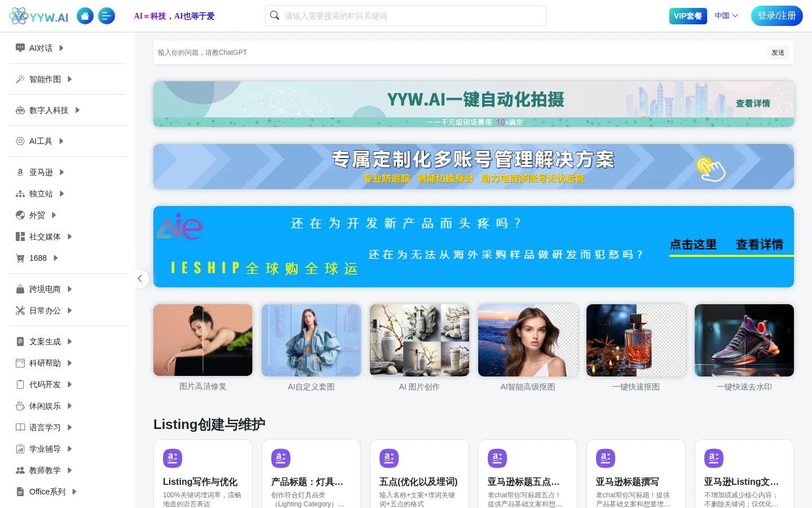Image resolution: width=812 pixels, height=508 pixels.
Task: Focus the ChatGPT question input field
Action: [459, 52]
